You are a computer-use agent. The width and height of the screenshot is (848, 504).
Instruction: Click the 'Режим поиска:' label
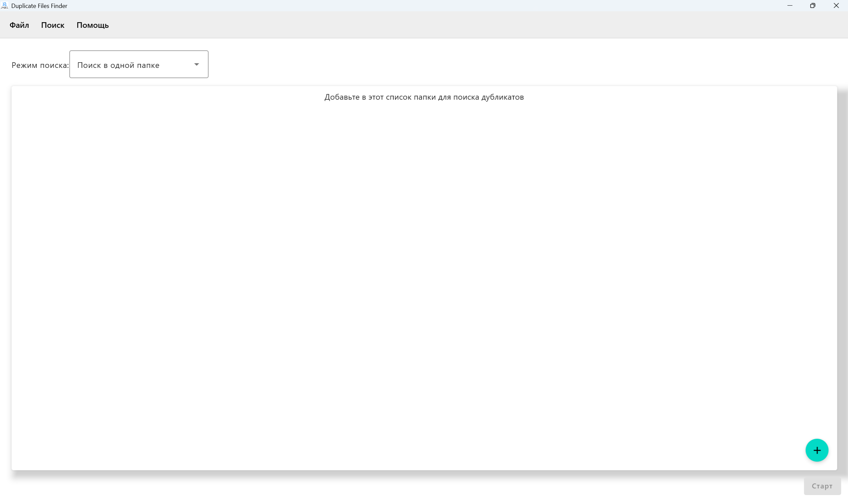(40, 65)
